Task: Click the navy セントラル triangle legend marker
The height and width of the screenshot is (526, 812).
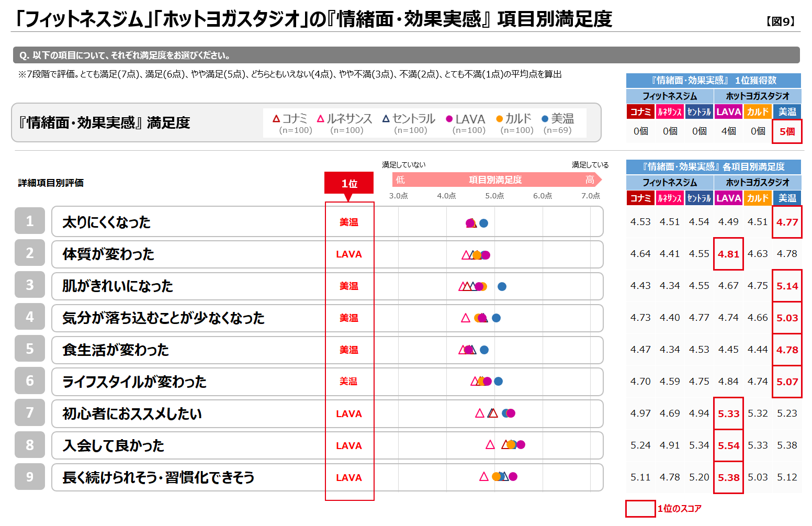Action: tap(386, 119)
